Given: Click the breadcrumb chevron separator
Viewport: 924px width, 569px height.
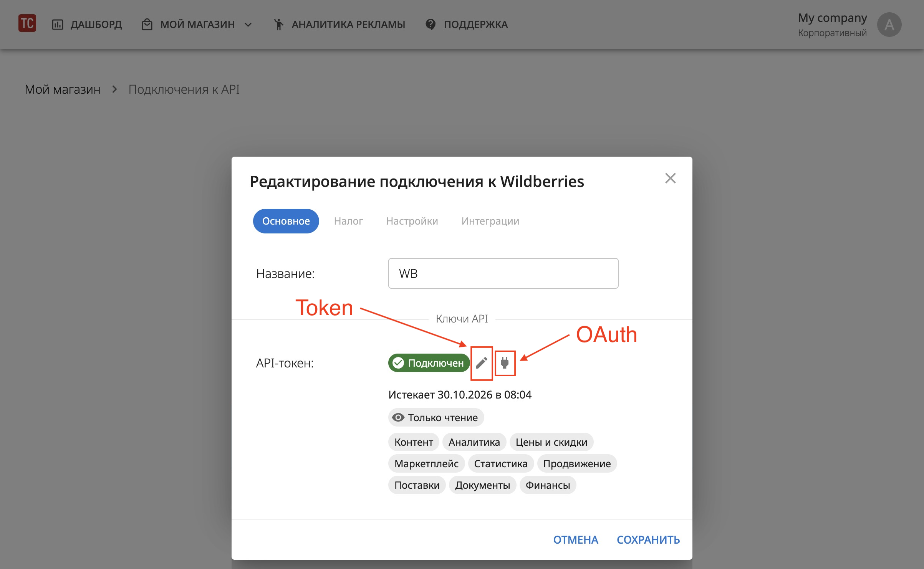Looking at the screenshot, I should [x=114, y=89].
